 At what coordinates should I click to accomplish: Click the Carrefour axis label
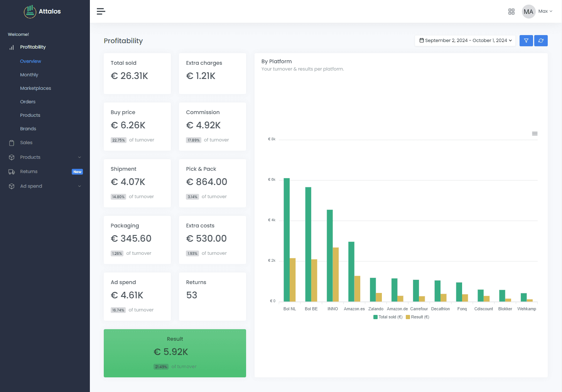419,309
